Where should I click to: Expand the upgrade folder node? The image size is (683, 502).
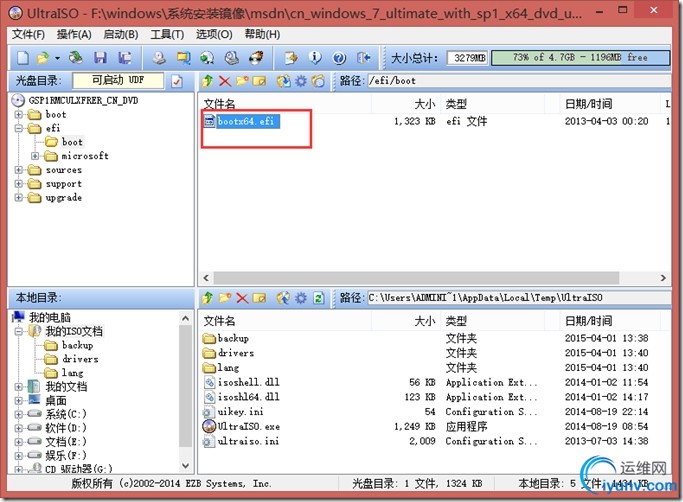click(19, 197)
